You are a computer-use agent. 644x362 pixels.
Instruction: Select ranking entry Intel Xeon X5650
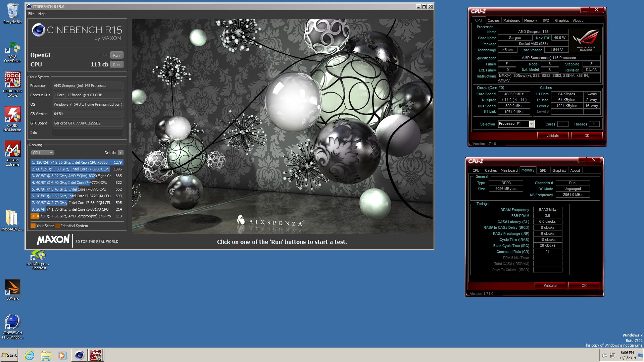(x=77, y=162)
